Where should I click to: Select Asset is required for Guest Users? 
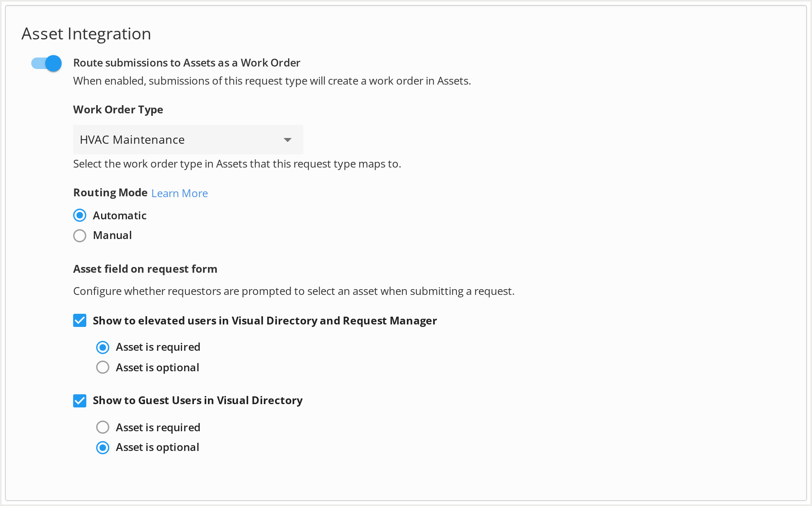click(x=103, y=427)
